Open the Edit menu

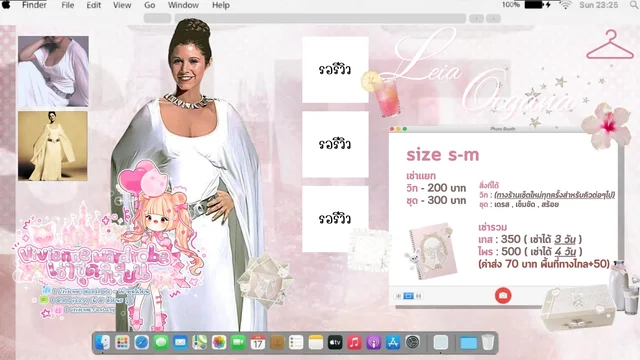pos(93,5)
